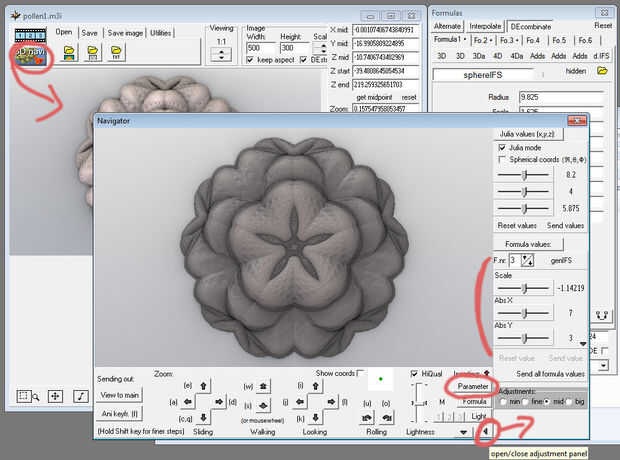The width and height of the screenshot is (620, 460).
Task: Select the Alternate tab in Formulas
Action: (x=447, y=27)
